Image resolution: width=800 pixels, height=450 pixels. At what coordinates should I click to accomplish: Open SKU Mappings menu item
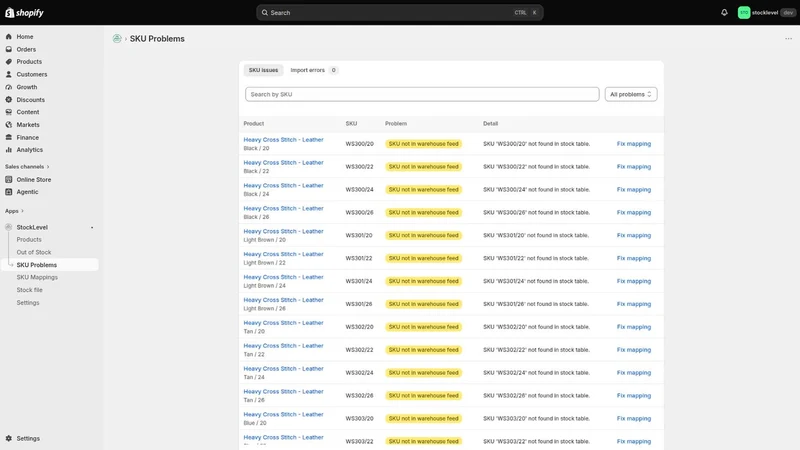pos(37,278)
